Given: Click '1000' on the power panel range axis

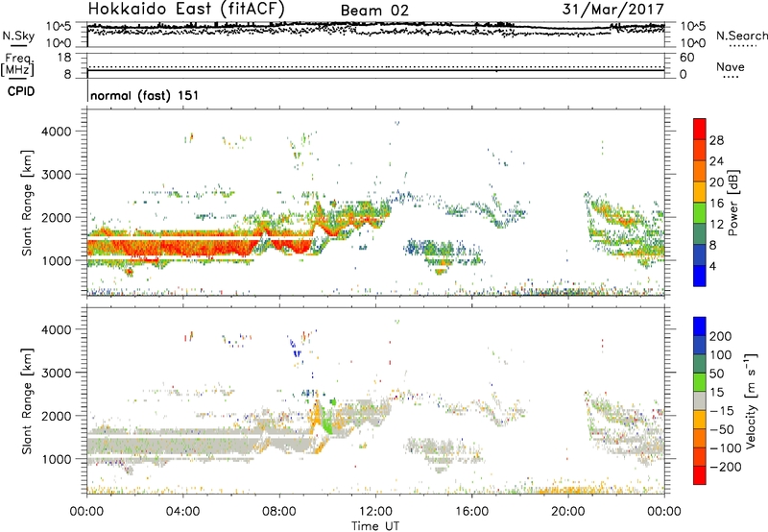Looking at the screenshot, I should coord(57,260).
